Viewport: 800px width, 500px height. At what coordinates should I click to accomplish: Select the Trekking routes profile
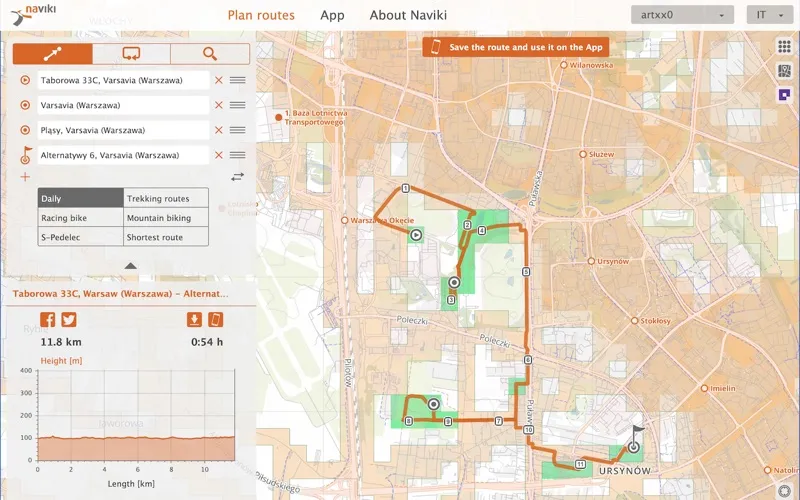[166, 198]
